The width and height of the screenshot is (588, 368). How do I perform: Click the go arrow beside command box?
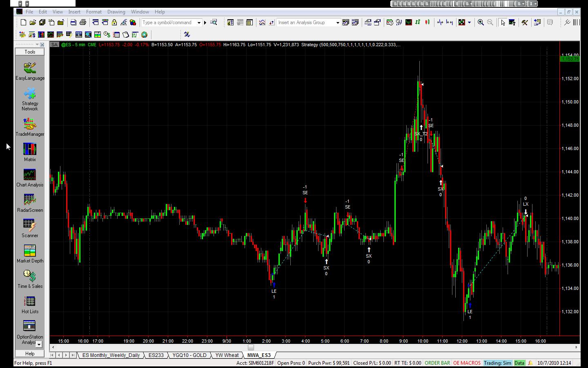[205, 22]
